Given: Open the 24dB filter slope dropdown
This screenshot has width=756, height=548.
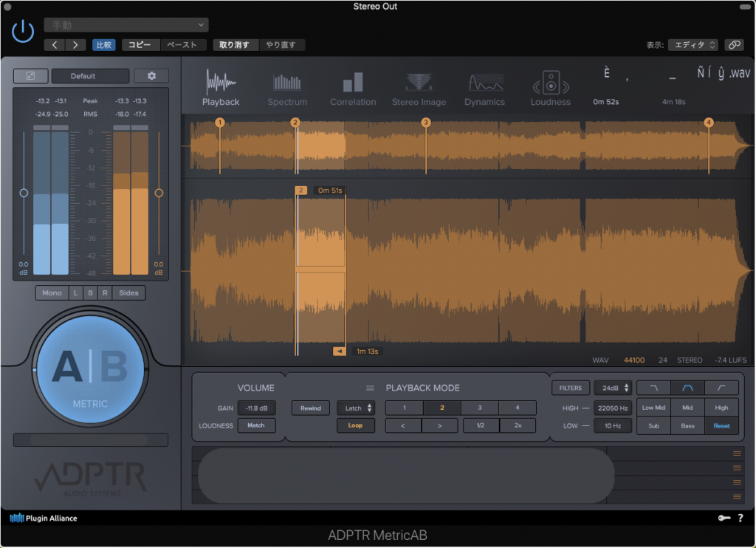Looking at the screenshot, I should click(613, 388).
